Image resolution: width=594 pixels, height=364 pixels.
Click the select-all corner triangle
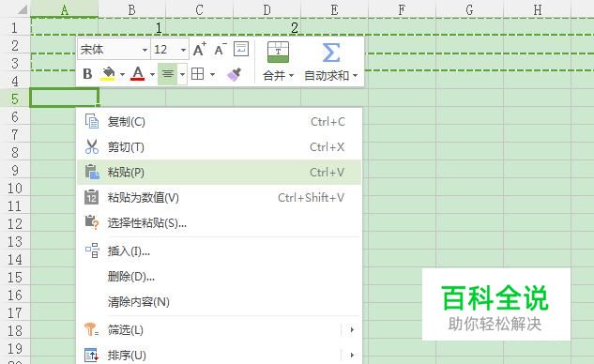click(x=23, y=9)
